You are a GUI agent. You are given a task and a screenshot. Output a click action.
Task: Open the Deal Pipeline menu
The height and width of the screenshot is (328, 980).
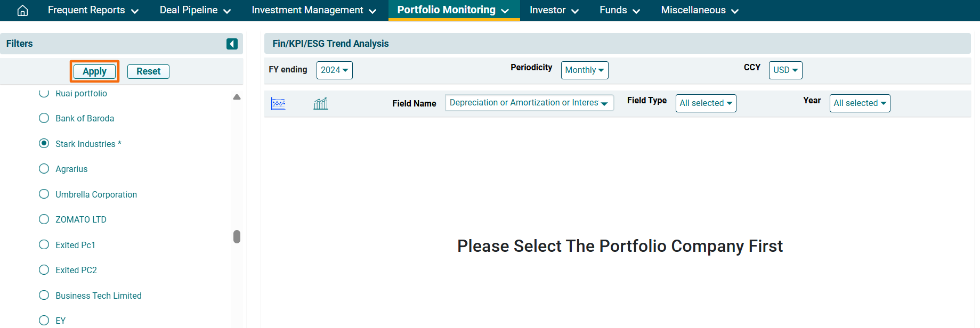(195, 10)
